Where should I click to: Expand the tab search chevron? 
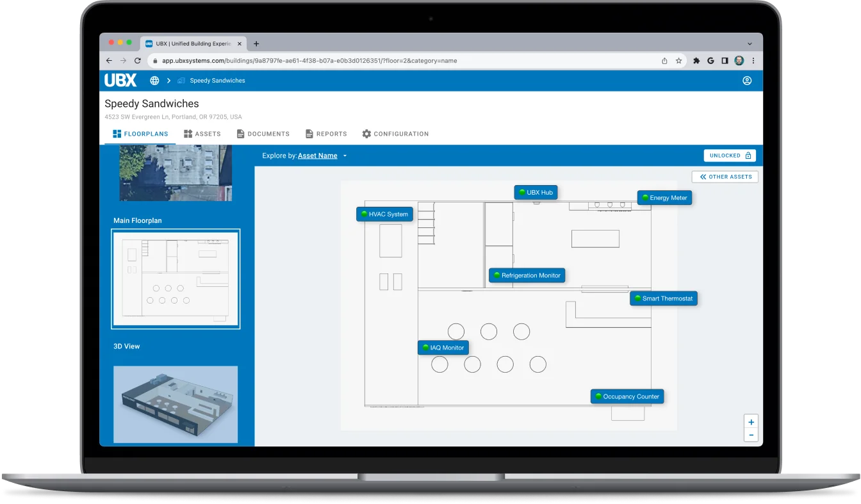(x=750, y=44)
